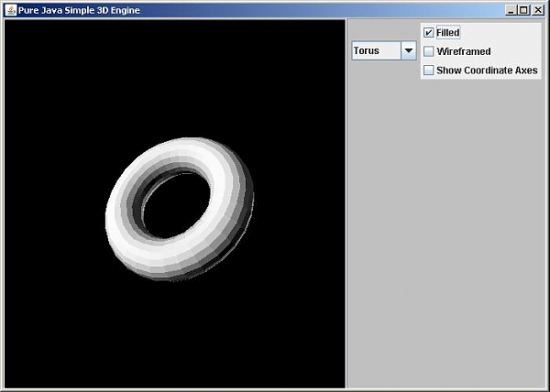Screen dimensions: 550x392
Task: Minimize the Pure Java Simple 3D Engine window
Action: tap(511, 10)
